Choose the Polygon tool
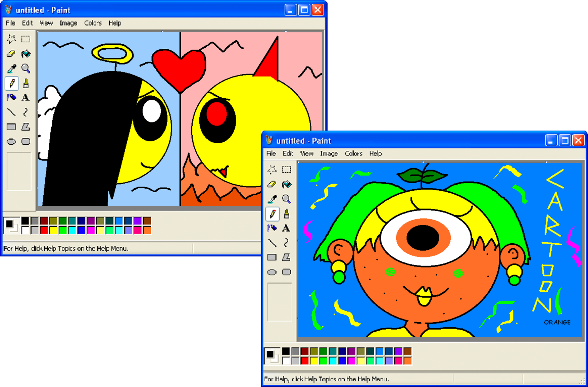Viewport: 588px width, 387px height. (x=287, y=257)
